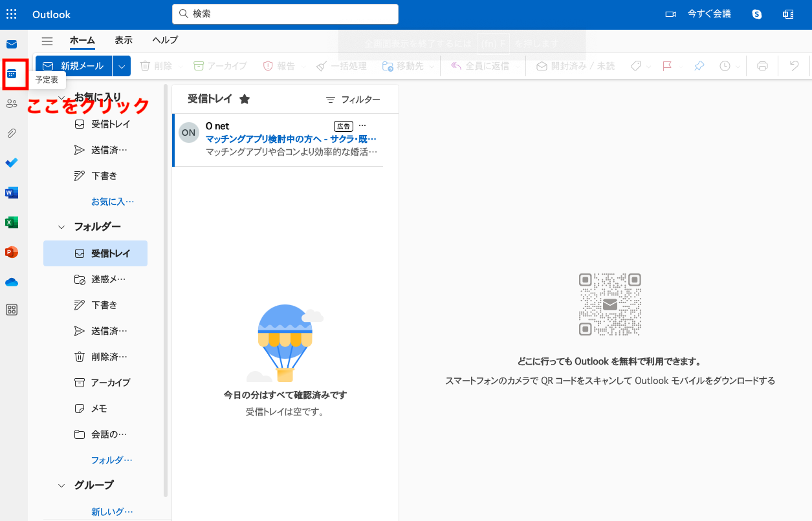Collapse the フォルダー section
812x521 pixels.
click(61, 226)
